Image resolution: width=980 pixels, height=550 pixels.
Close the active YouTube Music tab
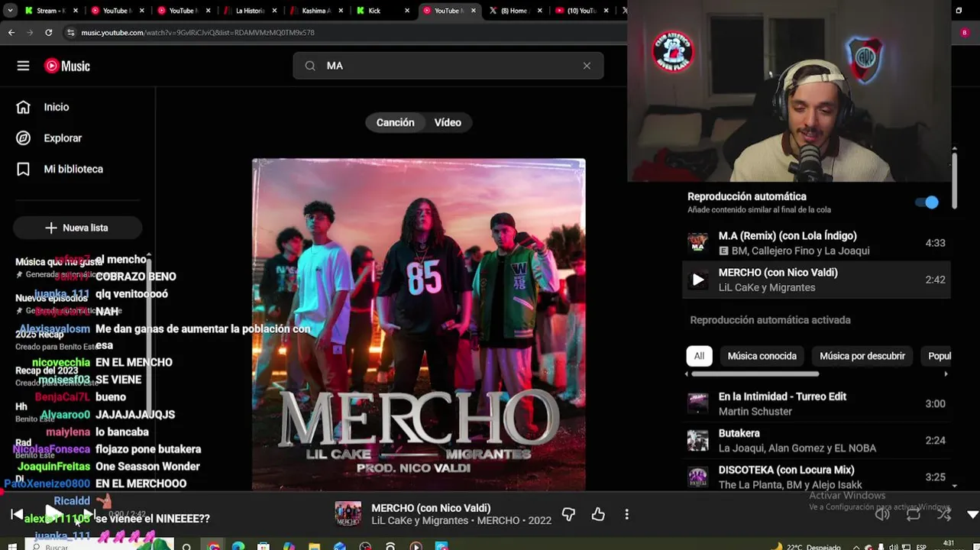(x=474, y=11)
